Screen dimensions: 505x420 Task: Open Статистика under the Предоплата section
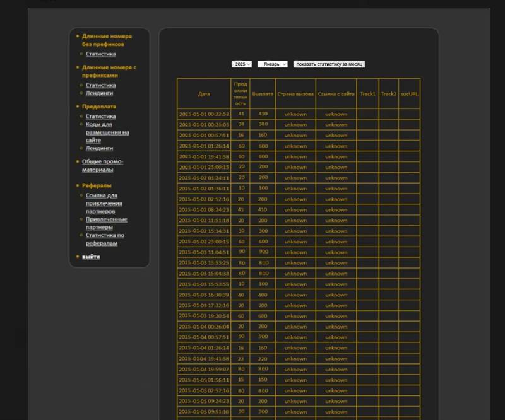click(x=101, y=117)
